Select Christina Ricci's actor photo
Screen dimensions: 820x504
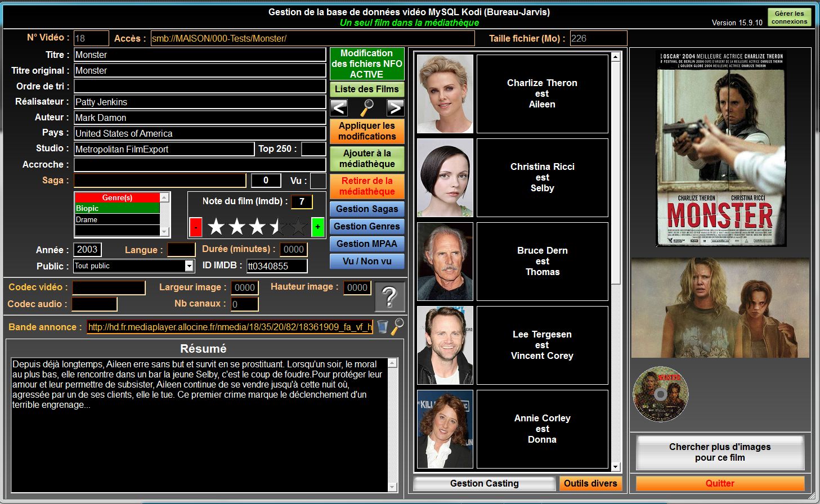coord(445,178)
